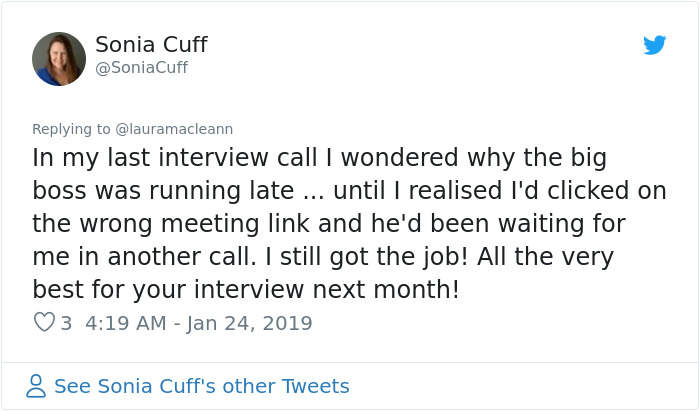Click the tweet's first line about interview call
700x411 pixels.
pos(320,158)
